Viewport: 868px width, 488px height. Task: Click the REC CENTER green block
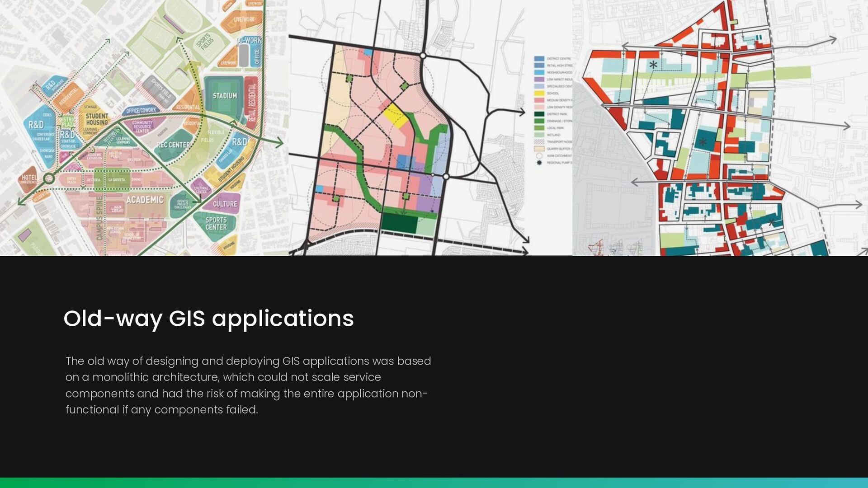(173, 145)
